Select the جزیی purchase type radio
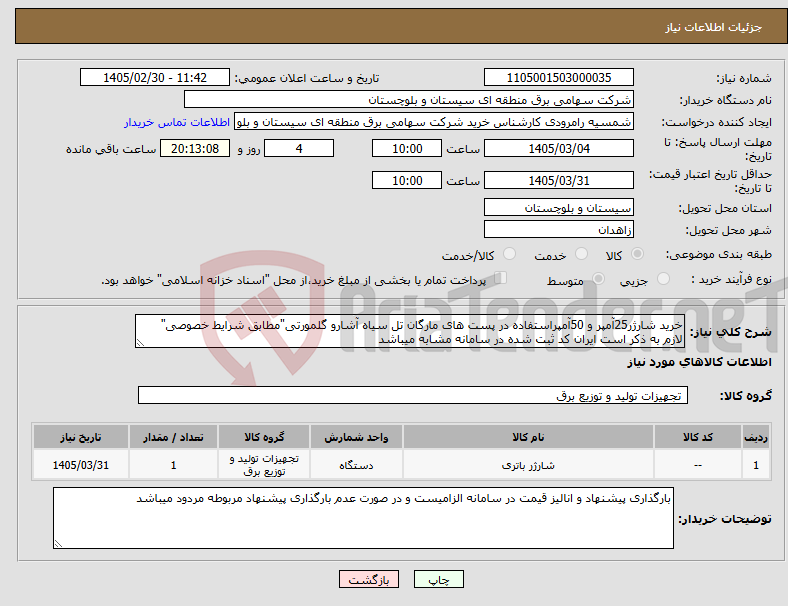Image resolution: width=788 pixels, height=606 pixels. click(x=663, y=278)
